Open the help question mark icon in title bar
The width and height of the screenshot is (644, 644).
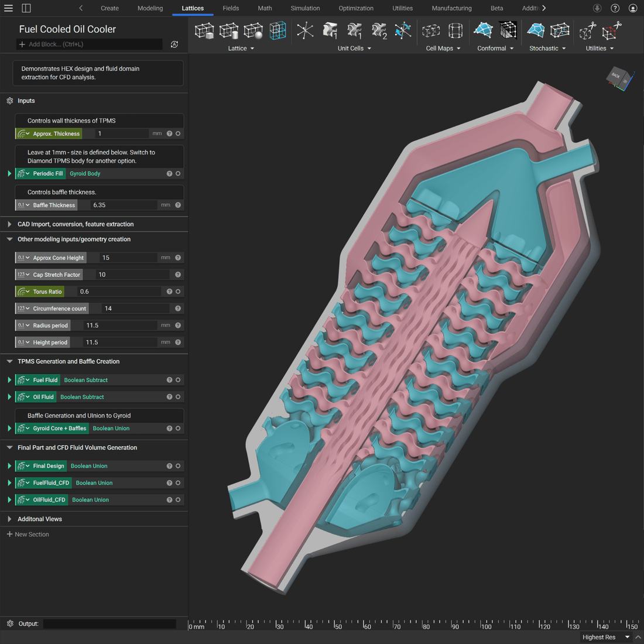pos(615,8)
